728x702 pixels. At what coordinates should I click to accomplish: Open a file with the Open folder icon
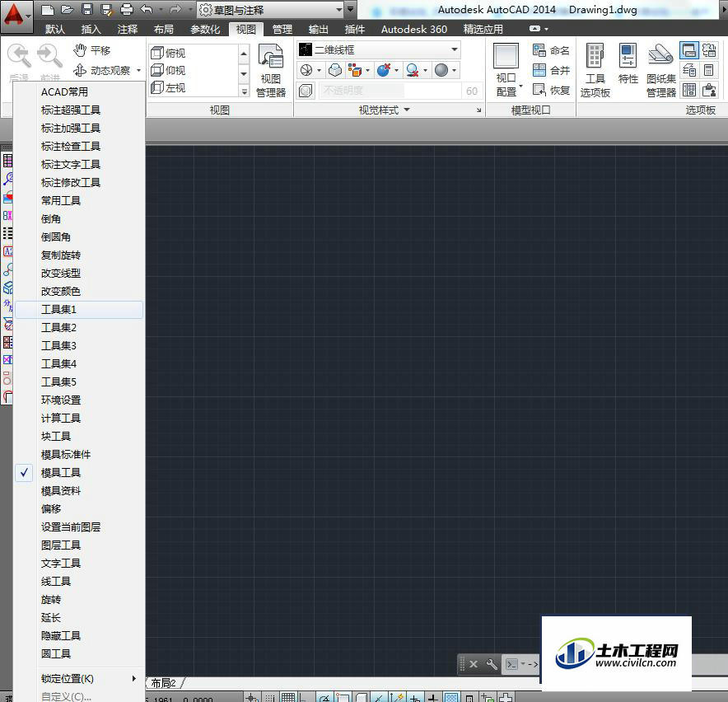(67, 9)
